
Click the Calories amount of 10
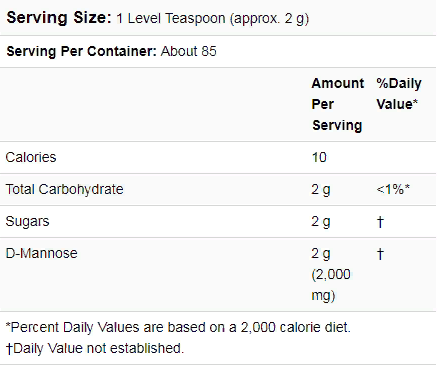click(319, 157)
